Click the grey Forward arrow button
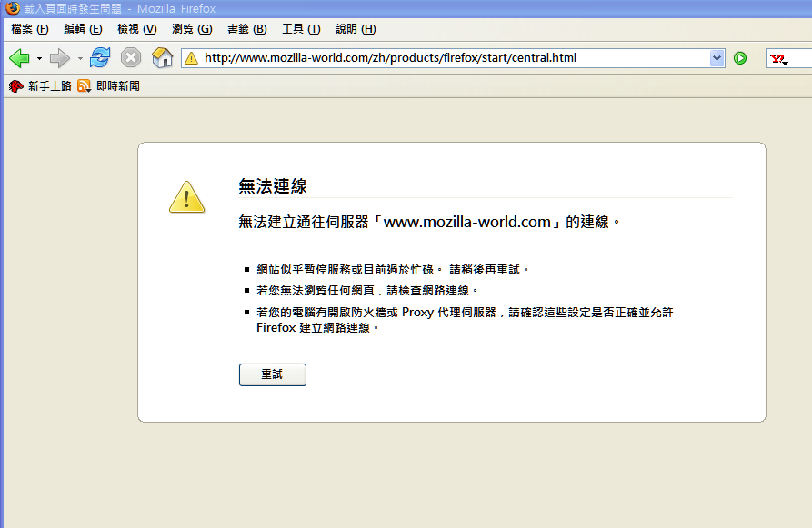Viewport: 812px width, 528px height. (59, 58)
